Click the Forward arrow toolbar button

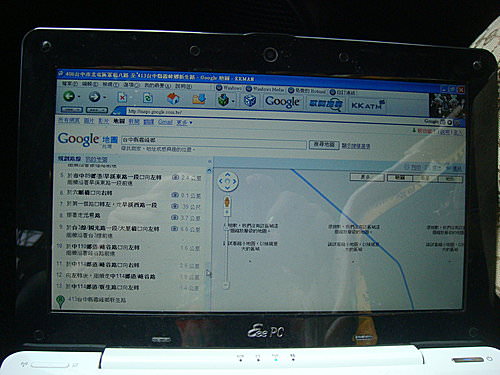click(95, 97)
